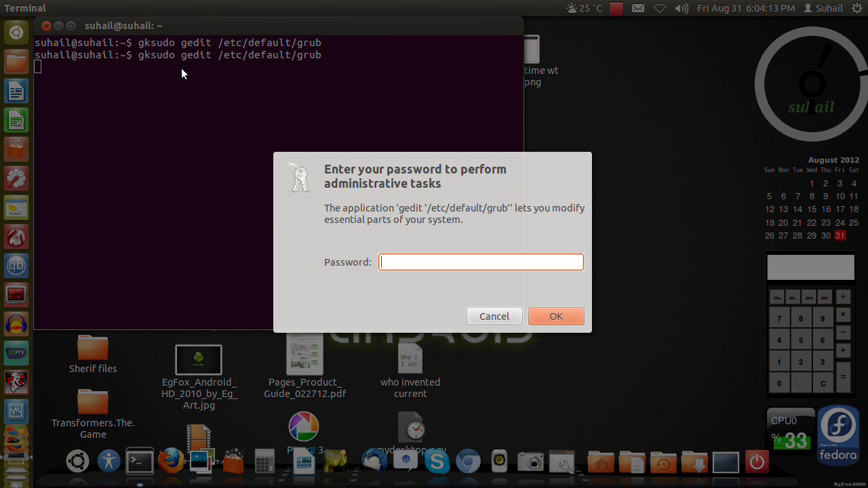Launch Skype from the dock
The image size is (868, 488).
pos(437,461)
